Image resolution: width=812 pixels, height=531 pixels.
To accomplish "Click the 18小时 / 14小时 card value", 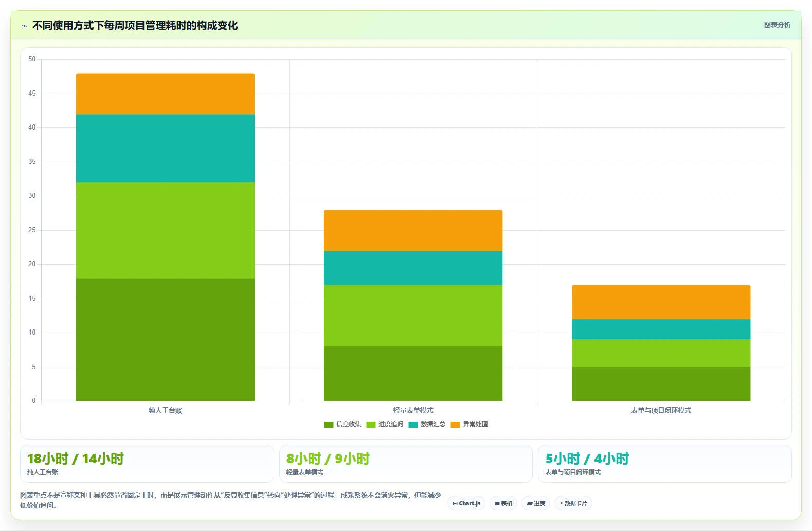I will [x=76, y=459].
